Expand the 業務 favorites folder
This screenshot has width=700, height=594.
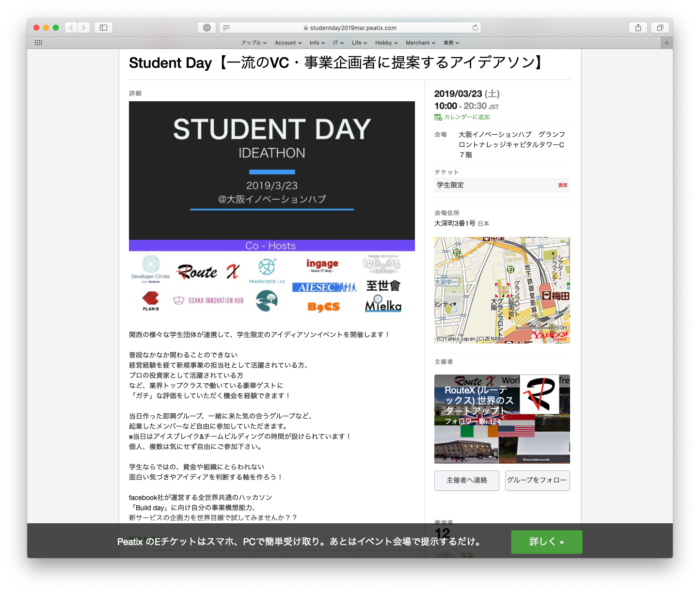(451, 43)
